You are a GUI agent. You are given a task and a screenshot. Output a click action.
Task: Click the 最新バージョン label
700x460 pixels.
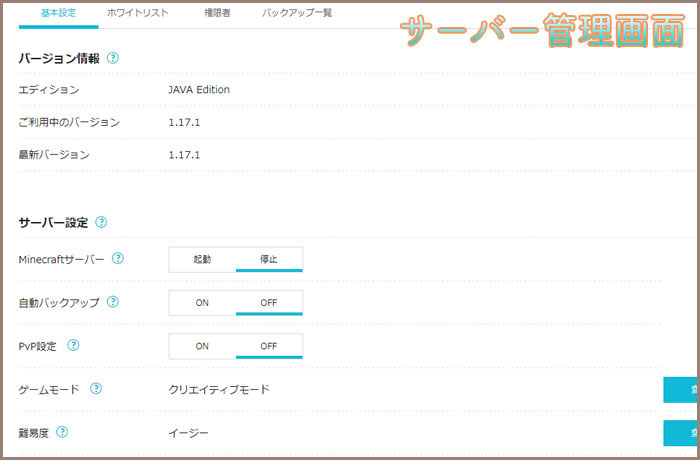(x=54, y=155)
